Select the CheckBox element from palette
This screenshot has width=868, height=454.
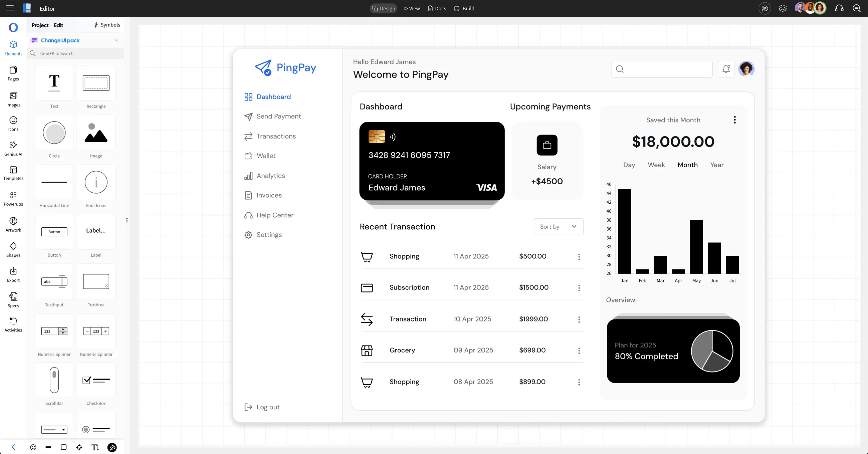[96, 380]
